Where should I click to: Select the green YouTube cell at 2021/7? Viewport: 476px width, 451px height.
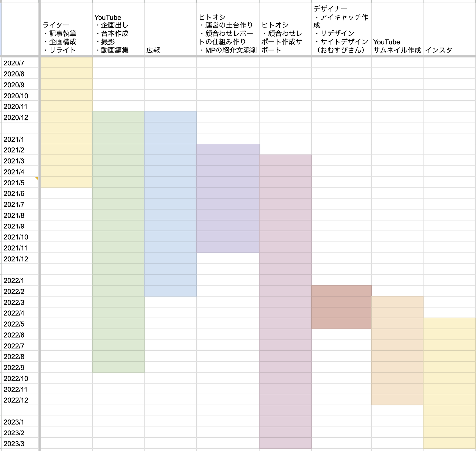coord(118,204)
